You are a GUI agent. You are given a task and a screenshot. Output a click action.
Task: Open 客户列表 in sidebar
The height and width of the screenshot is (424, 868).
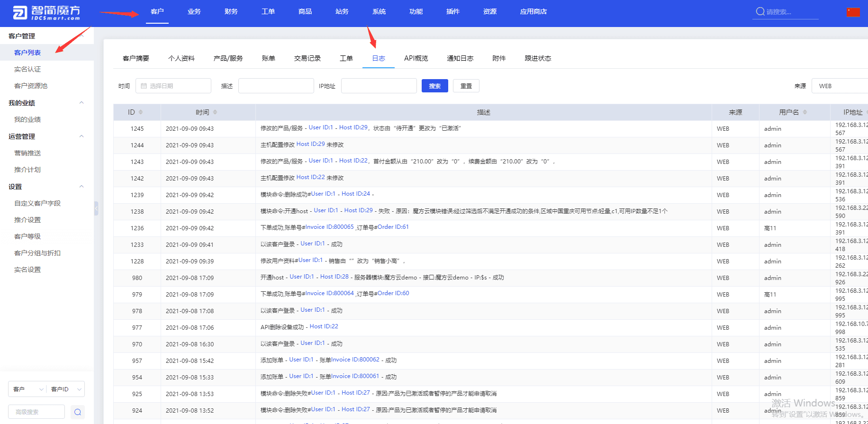[x=27, y=53]
